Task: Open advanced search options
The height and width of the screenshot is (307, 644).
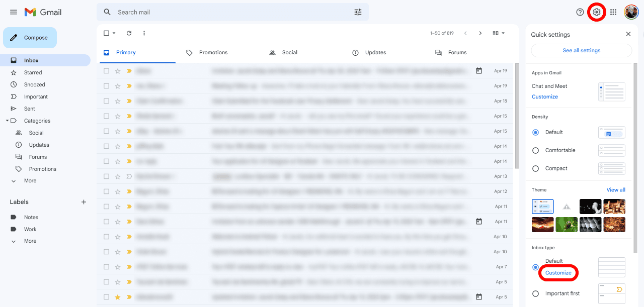Action: coord(358,12)
